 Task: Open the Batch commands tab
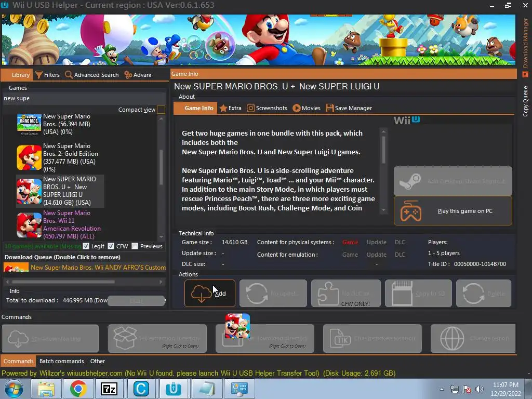point(61,361)
